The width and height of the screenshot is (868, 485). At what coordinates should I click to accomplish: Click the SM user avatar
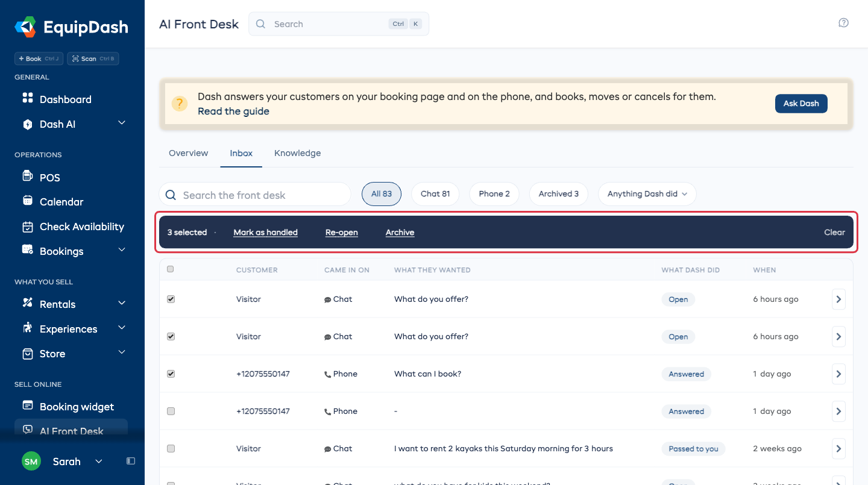click(x=31, y=462)
